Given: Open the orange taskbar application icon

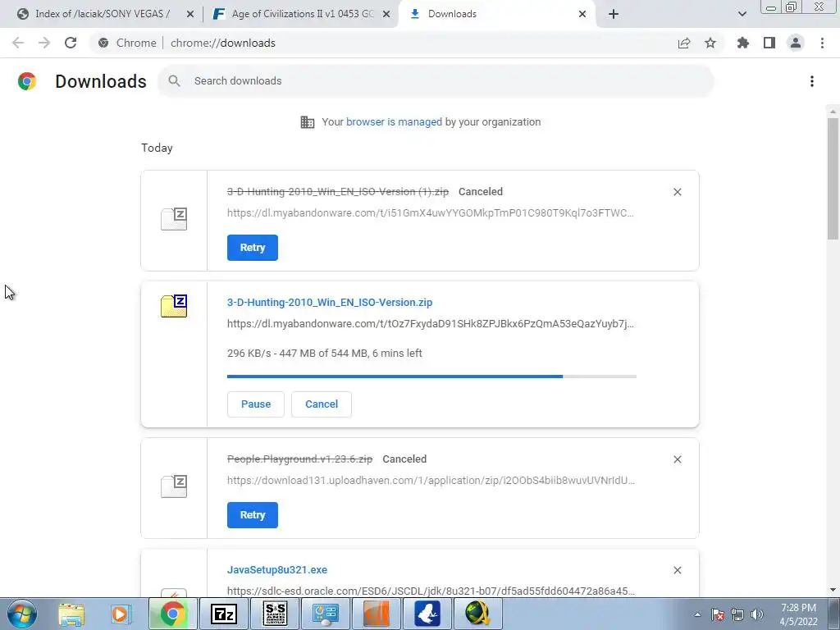Looking at the screenshot, I should pos(377,614).
